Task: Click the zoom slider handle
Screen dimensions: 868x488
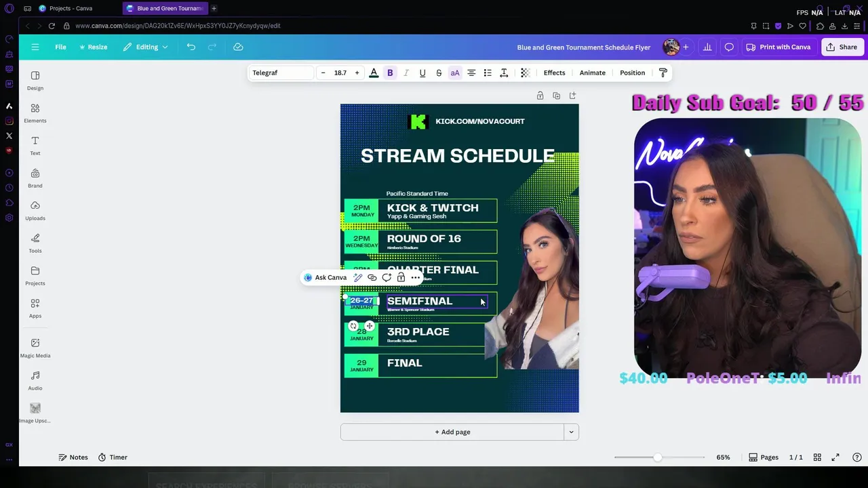Action: tap(657, 457)
